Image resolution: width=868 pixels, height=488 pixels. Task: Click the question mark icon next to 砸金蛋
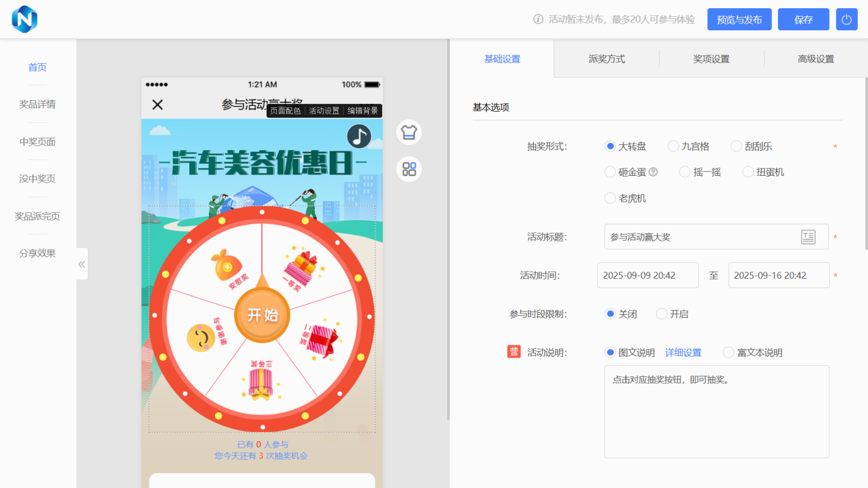click(652, 171)
